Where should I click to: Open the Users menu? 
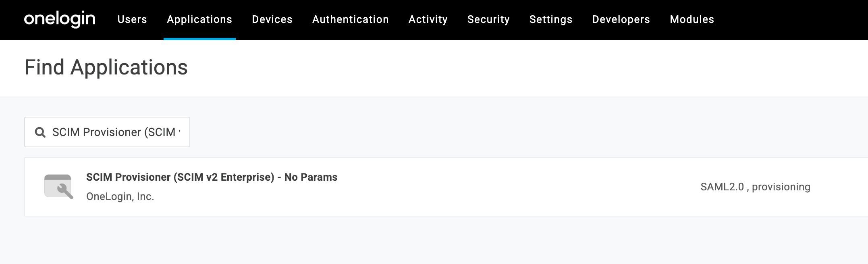click(132, 19)
